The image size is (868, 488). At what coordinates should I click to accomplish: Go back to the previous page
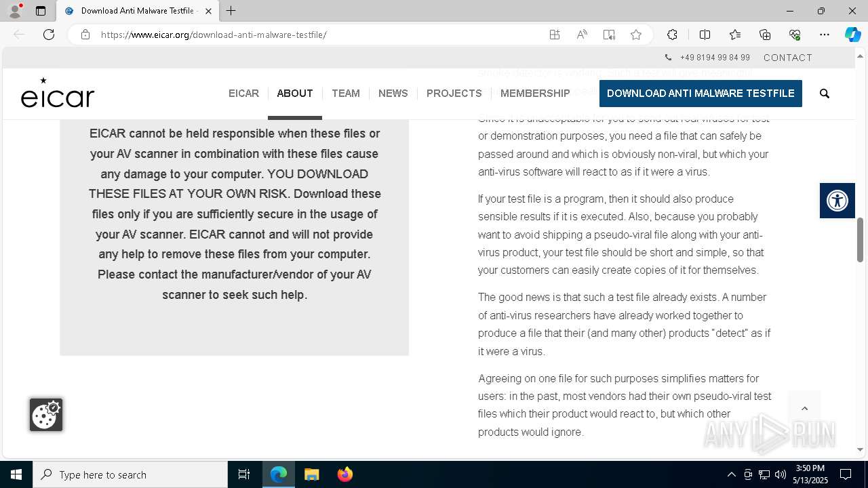click(x=19, y=35)
